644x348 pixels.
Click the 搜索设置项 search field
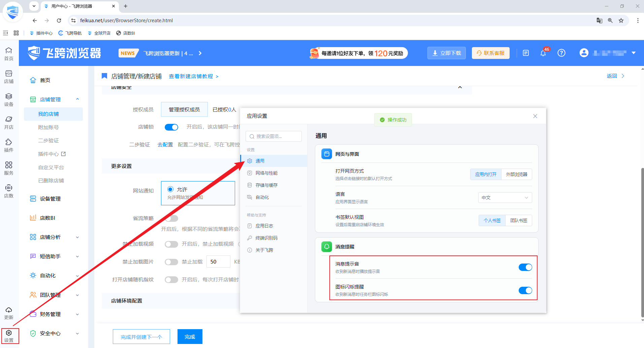273,136
